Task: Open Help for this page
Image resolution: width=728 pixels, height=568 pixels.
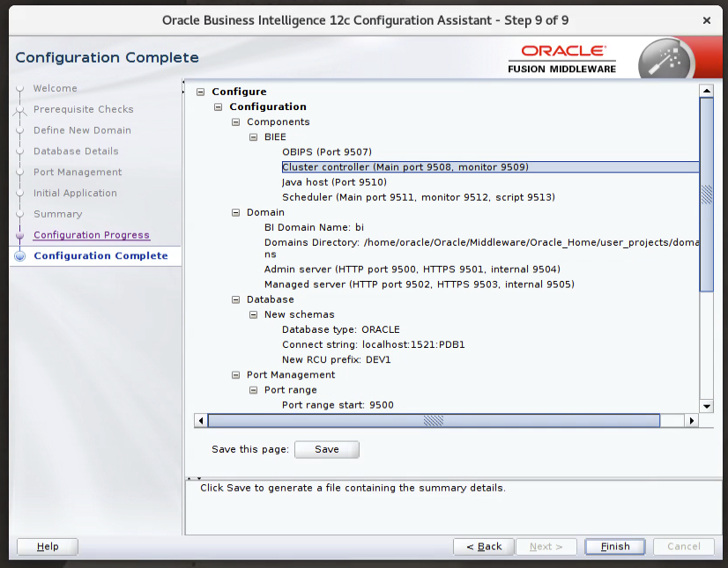Action: click(x=48, y=547)
